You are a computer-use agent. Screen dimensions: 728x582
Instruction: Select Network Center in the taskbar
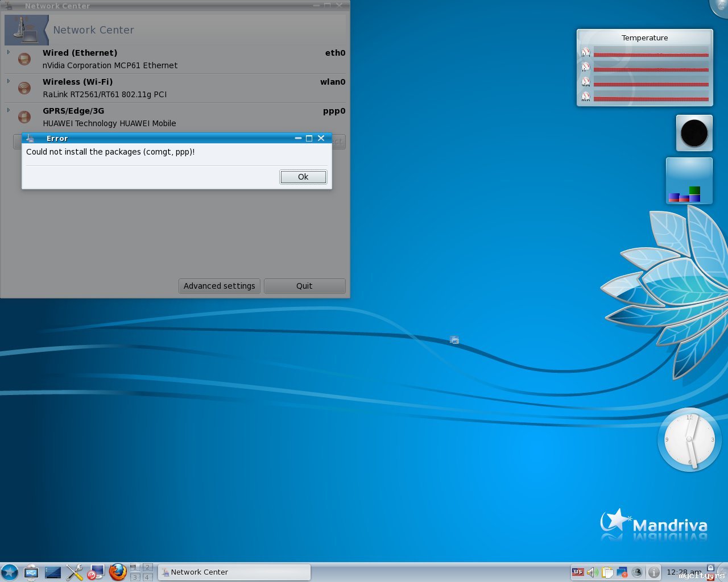pyautogui.click(x=234, y=572)
